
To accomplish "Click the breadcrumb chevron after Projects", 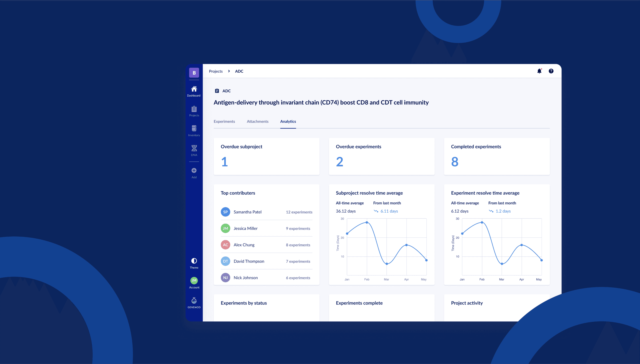I will [x=229, y=71].
